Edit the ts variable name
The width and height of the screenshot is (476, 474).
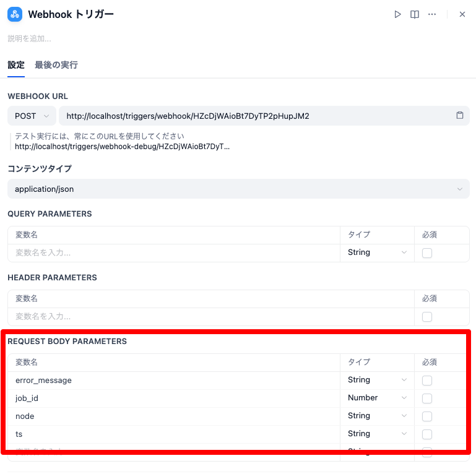174,434
